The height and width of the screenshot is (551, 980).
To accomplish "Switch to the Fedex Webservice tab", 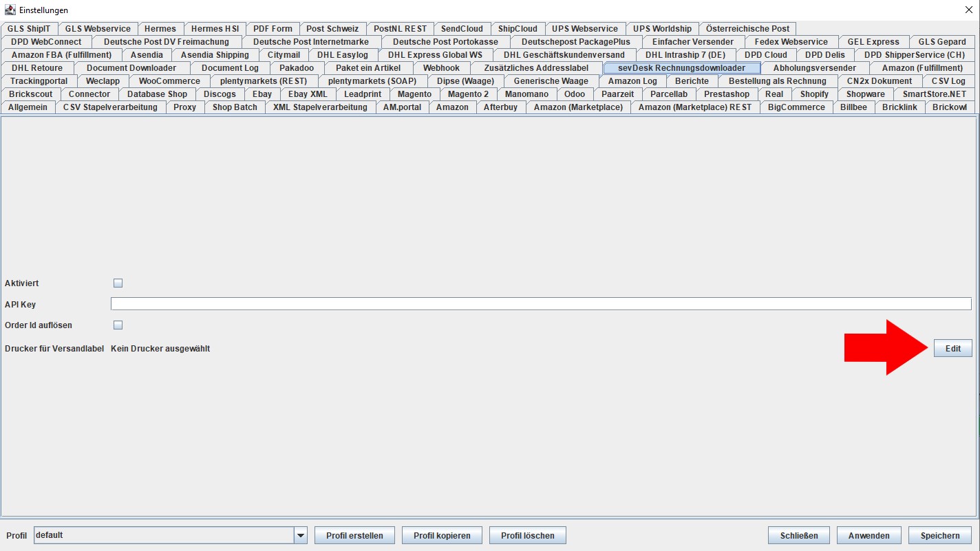I will coord(791,42).
